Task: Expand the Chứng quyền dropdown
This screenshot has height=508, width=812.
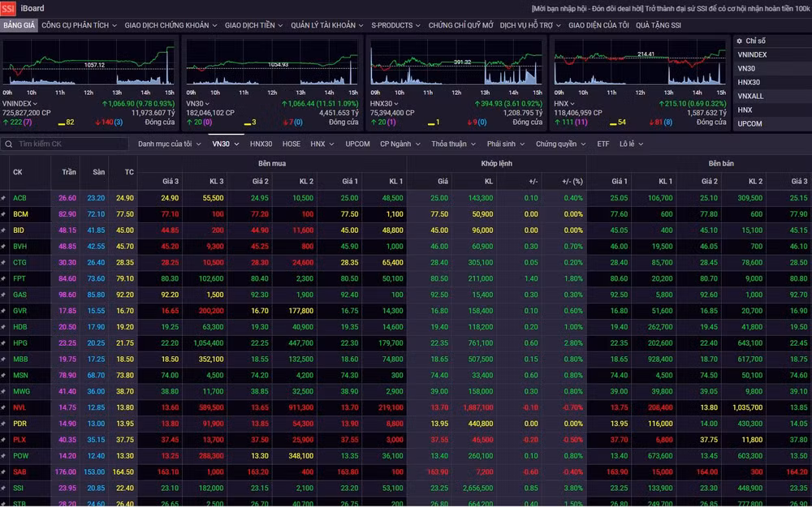Action: (x=560, y=144)
